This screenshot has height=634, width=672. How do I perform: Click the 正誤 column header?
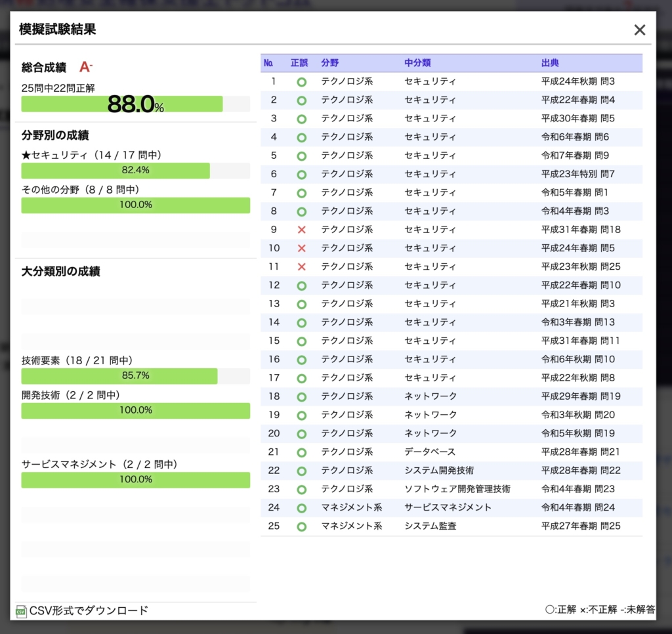pyautogui.click(x=299, y=63)
